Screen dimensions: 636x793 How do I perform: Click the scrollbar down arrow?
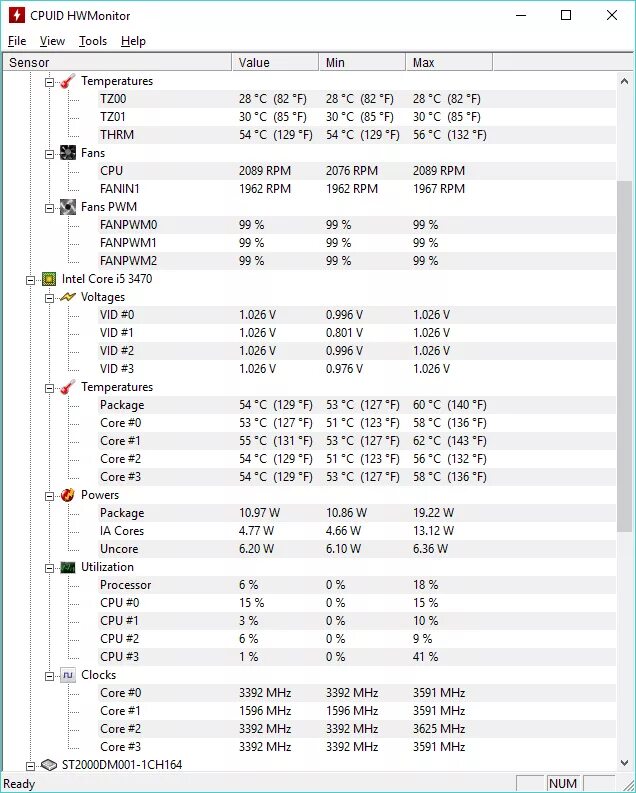624,763
